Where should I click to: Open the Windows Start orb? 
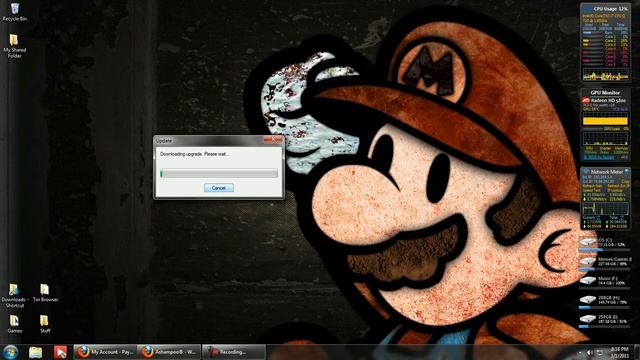(x=10, y=352)
